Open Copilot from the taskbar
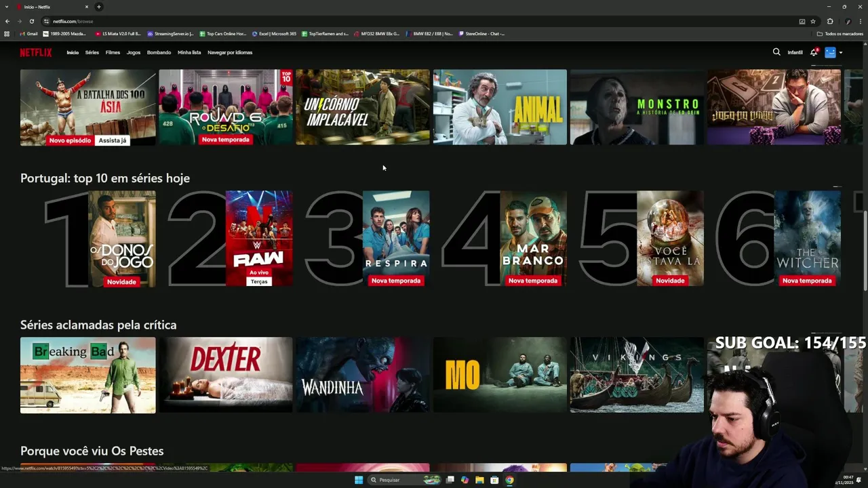The width and height of the screenshot is (868, 488). pyautogui.click(x=465, y=480)
